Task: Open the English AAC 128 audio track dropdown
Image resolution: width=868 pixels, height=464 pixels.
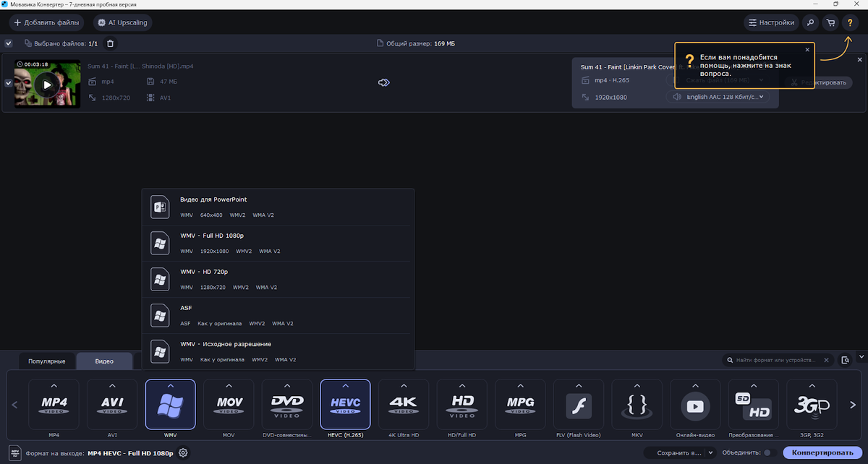Action: [720, 97]
